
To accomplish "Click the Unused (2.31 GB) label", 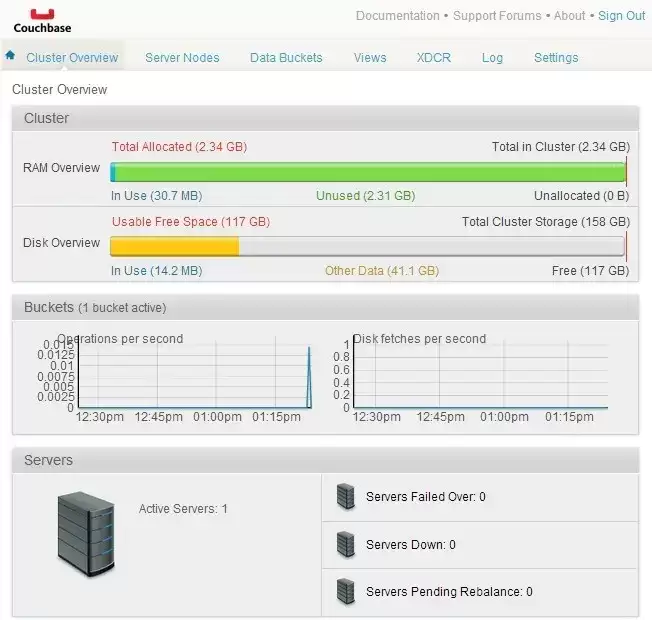I will coord(366,196).
